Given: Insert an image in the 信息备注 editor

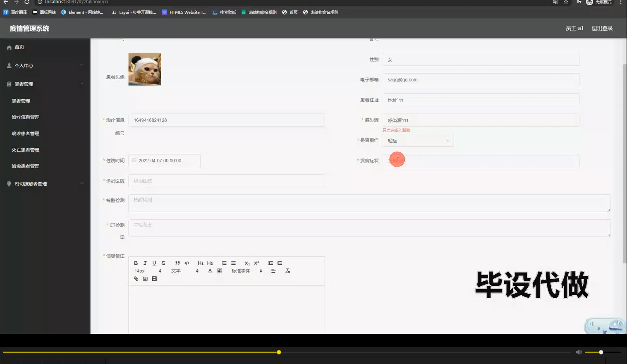Looking at the screenshot, I should pos(145,278).
